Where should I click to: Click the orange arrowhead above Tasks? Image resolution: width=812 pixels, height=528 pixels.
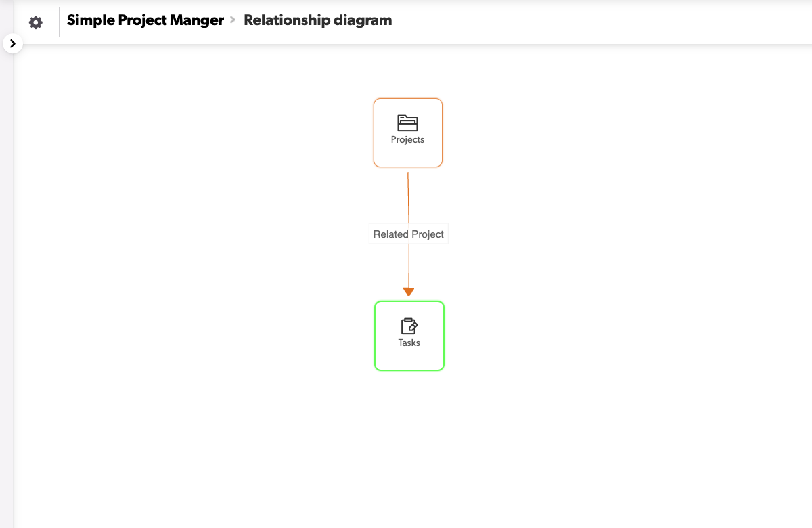pyautogui.click(x=409, y=292)
